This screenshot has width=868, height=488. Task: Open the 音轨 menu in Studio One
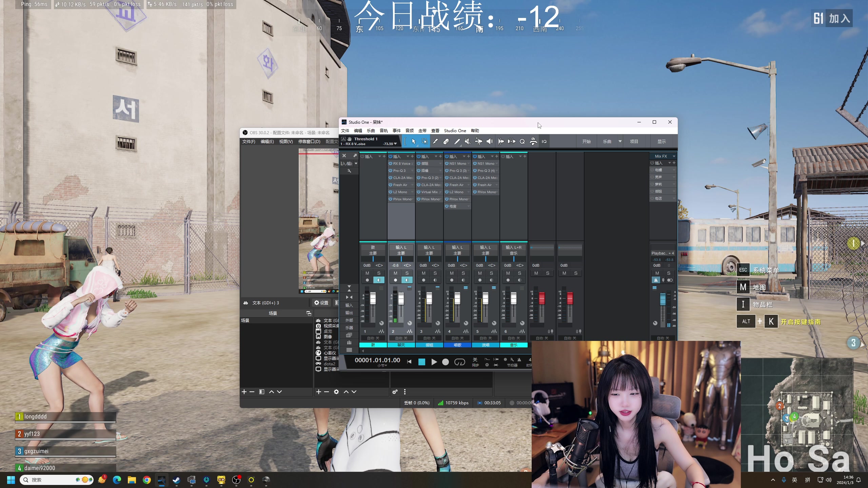(x=384, y=131)
